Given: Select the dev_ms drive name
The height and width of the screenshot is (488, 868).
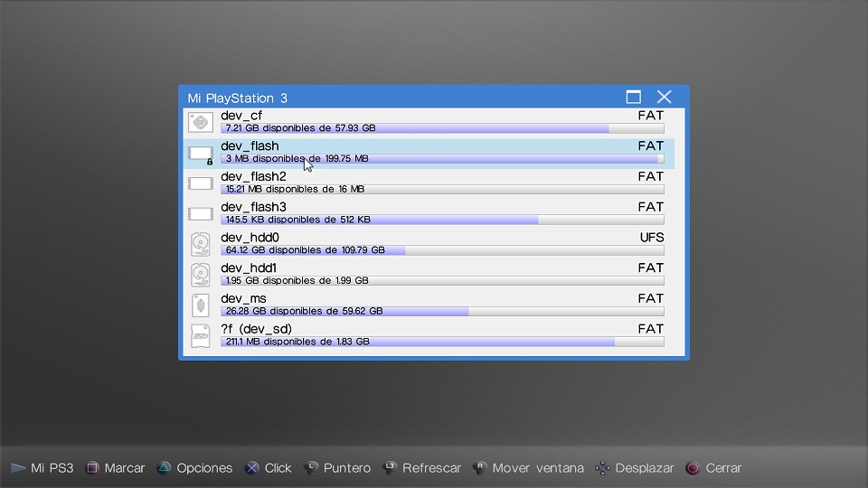Looking at the screenshot, I should (x=243, y=298).
